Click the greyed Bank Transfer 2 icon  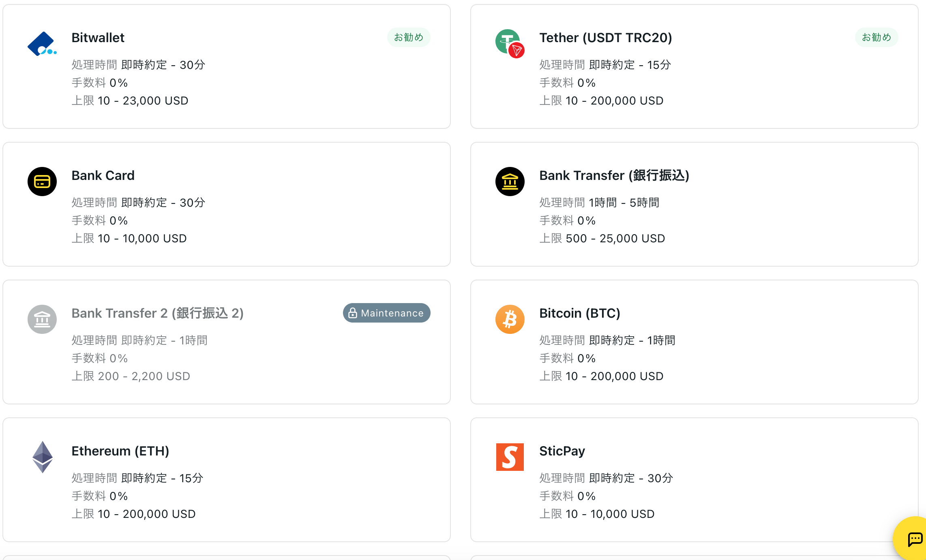[x=42, y=319]
